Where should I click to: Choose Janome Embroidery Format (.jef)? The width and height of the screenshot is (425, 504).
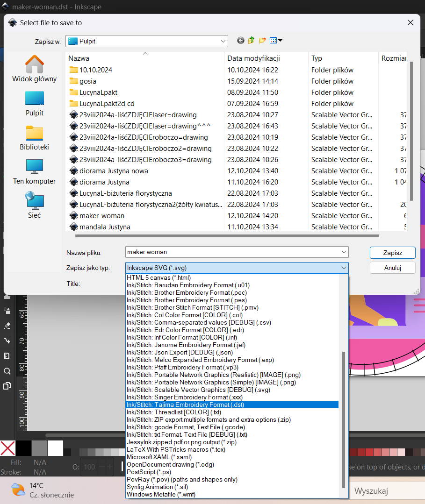232,345
